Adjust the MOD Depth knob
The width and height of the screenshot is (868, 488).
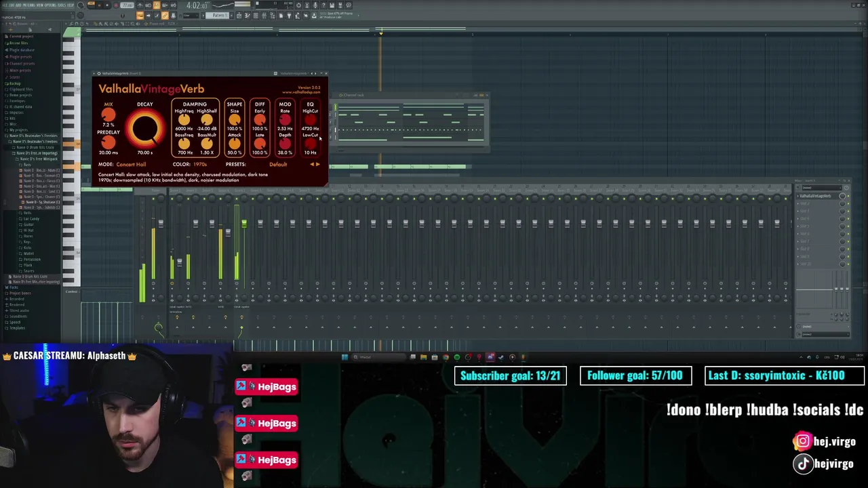pyautogui.click(x=285, y=144)
